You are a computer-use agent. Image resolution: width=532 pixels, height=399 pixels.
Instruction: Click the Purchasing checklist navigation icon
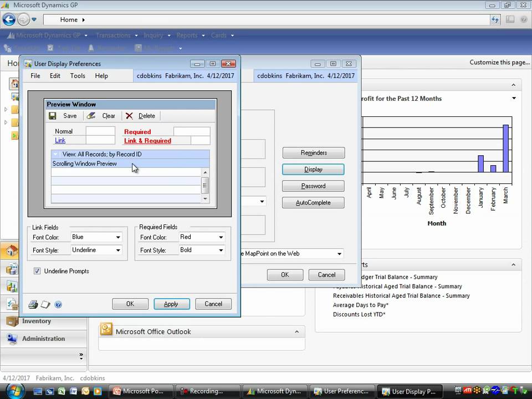[x=12, y=304]
